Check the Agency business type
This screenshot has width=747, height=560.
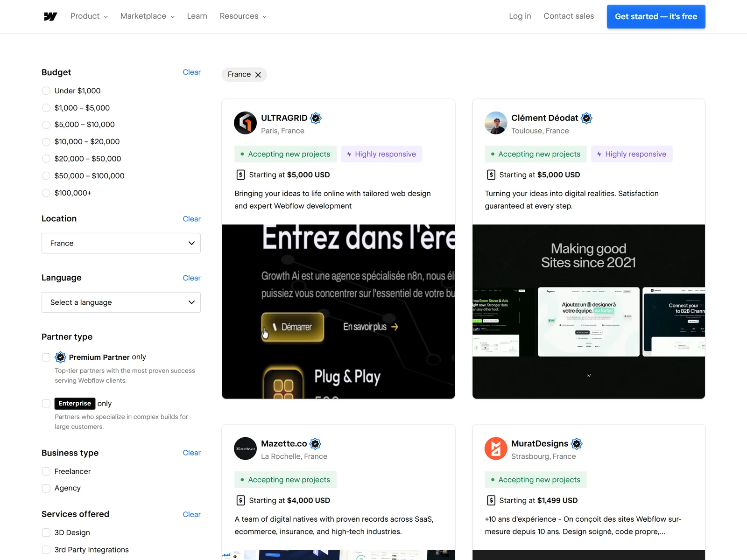pos(46,488)
